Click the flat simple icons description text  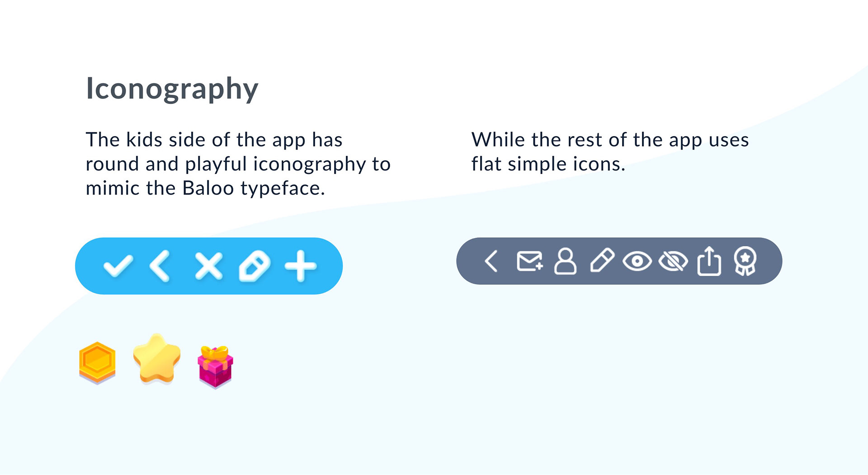click(610, 152)
